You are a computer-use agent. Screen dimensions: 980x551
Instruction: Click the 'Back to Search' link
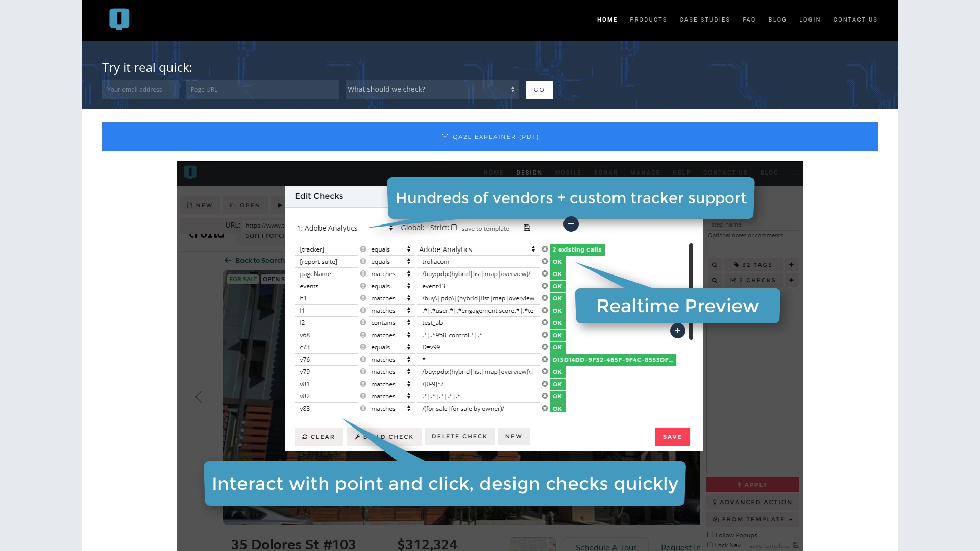(254, 260)
